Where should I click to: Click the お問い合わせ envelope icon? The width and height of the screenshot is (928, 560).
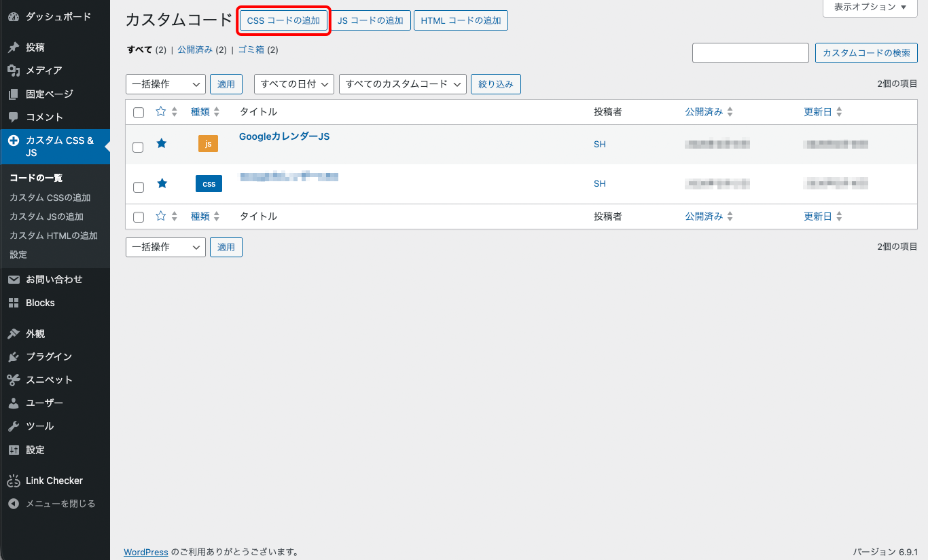click(13, 280)
